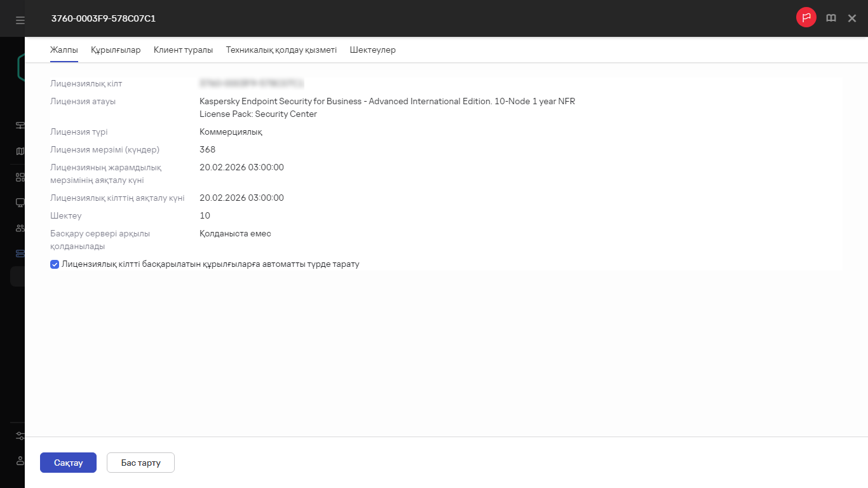Open the dashboard grid icon in the sidebar
868x488 pixels.
click(20, 177)
